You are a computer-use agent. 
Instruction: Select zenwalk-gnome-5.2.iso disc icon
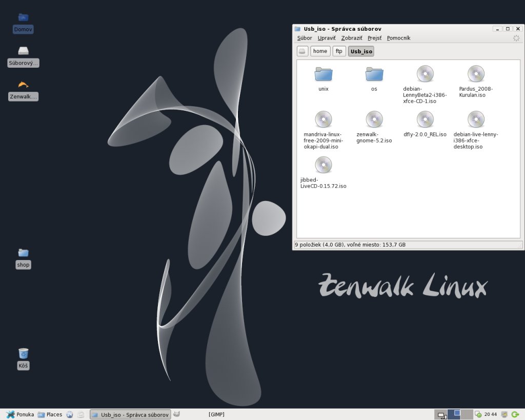point(374,119)
